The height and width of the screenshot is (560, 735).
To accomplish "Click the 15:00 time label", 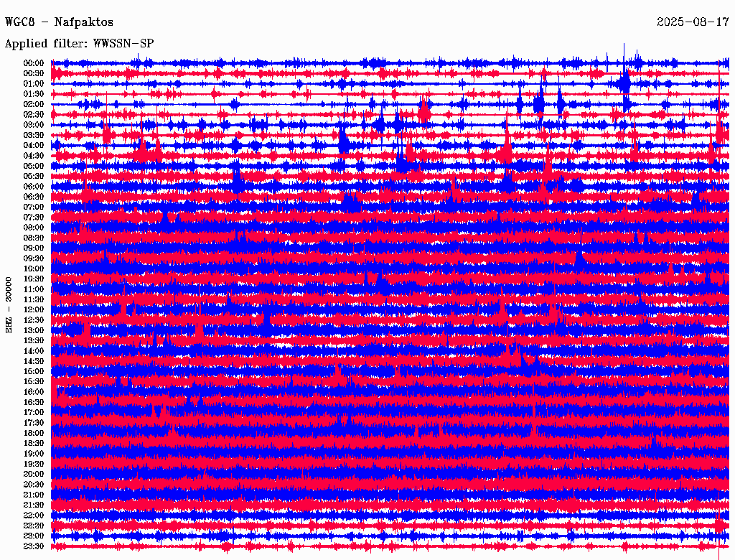I will [x=34, y=371].
